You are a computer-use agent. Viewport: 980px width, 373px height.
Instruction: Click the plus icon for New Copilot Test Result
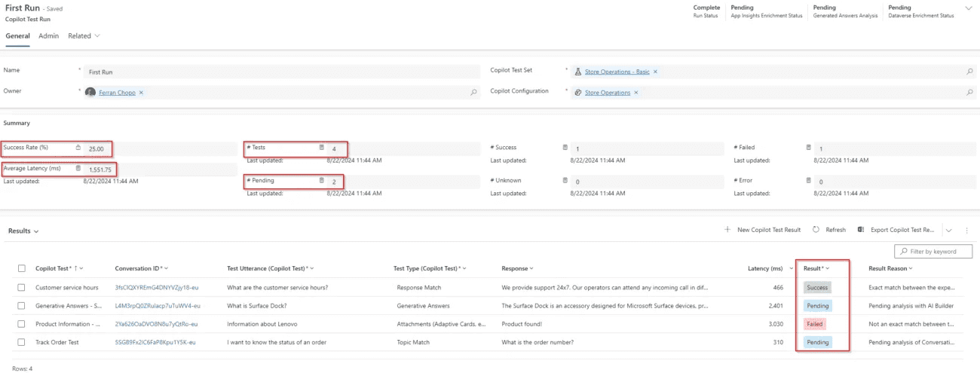point(727,230)
